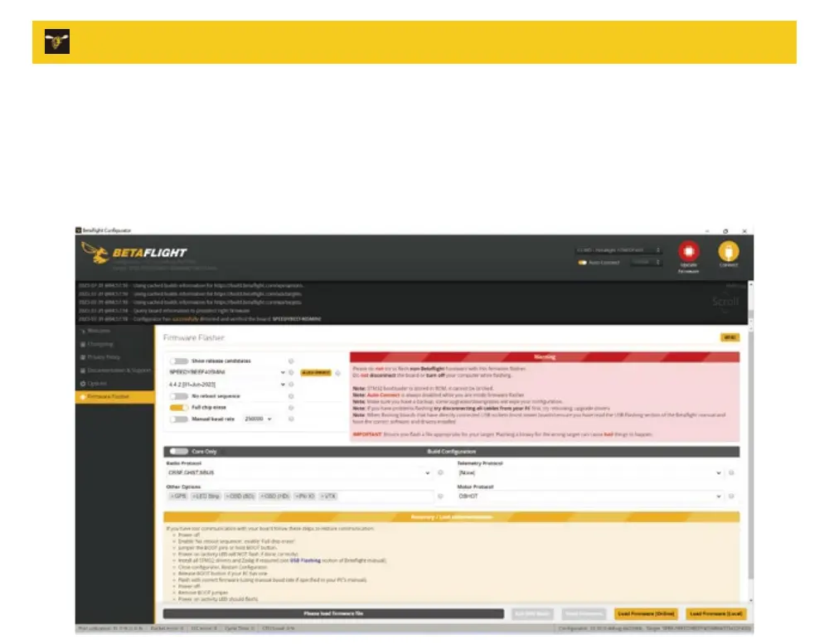Toggle the Core Only switch
Viewport: 829px width, 644px height.
[179, 452]
